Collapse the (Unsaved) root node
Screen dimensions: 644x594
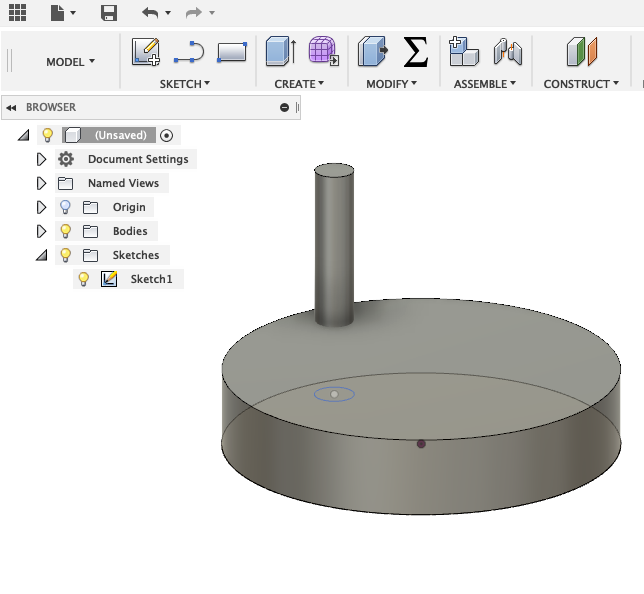click(24, 135)
